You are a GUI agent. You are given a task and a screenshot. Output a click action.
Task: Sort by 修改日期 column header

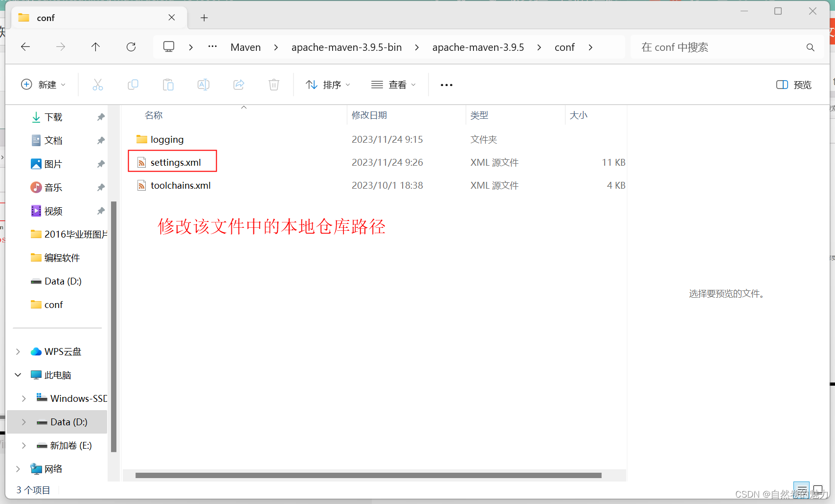click(369, 115)
